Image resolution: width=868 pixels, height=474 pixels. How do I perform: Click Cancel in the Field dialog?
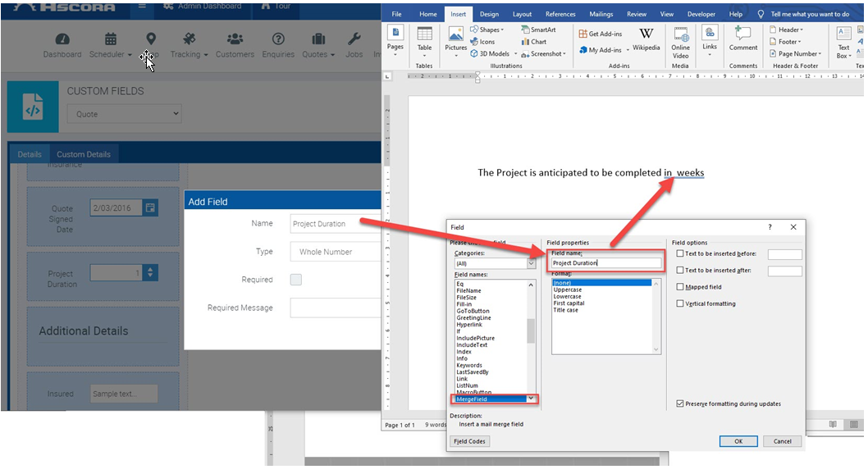782,441
